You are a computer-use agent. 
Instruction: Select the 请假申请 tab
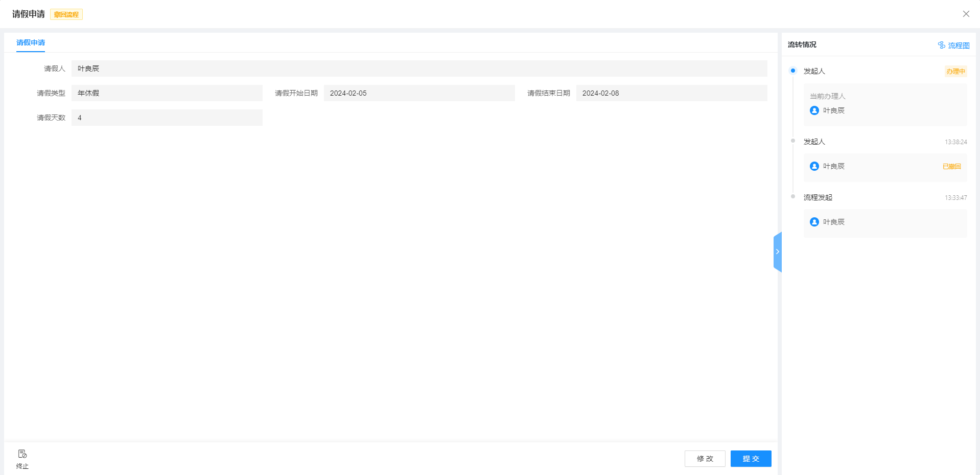[x=31, y=43]
